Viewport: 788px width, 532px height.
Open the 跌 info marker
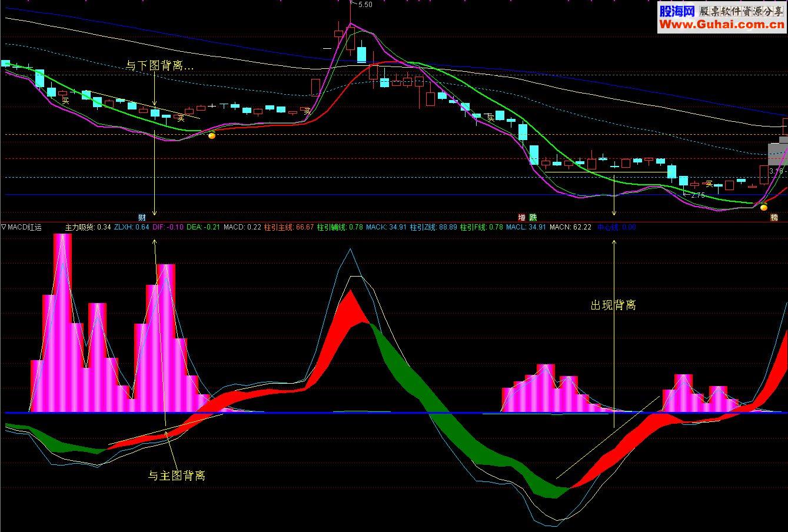tap(533, 217)
